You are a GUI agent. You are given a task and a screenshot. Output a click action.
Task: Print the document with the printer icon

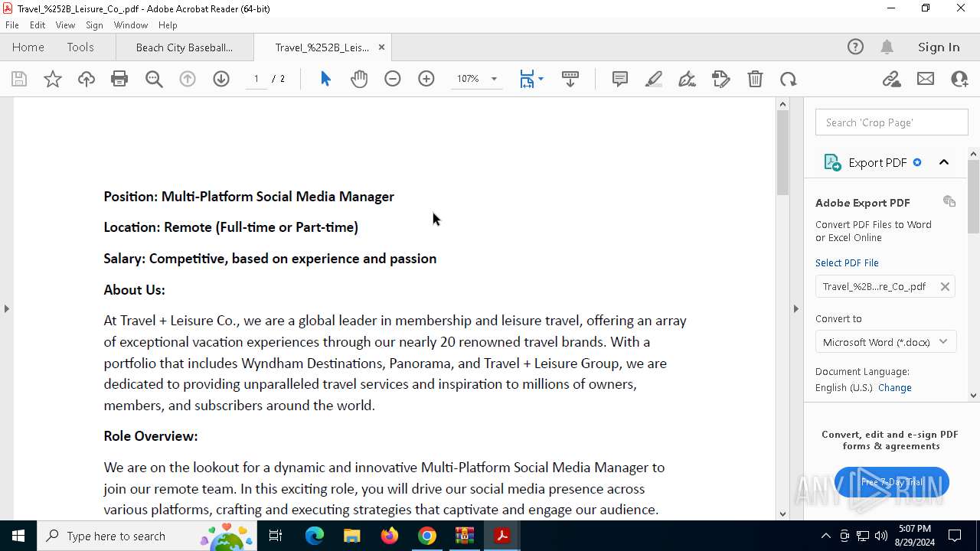click(x=119, y=79)
